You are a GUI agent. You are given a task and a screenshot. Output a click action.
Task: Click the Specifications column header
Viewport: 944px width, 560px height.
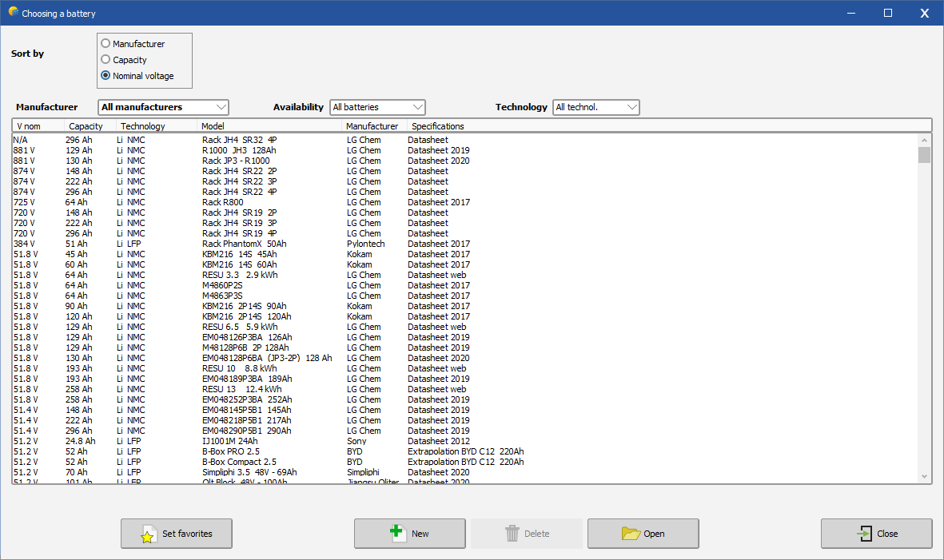click(x=670, y=126)
